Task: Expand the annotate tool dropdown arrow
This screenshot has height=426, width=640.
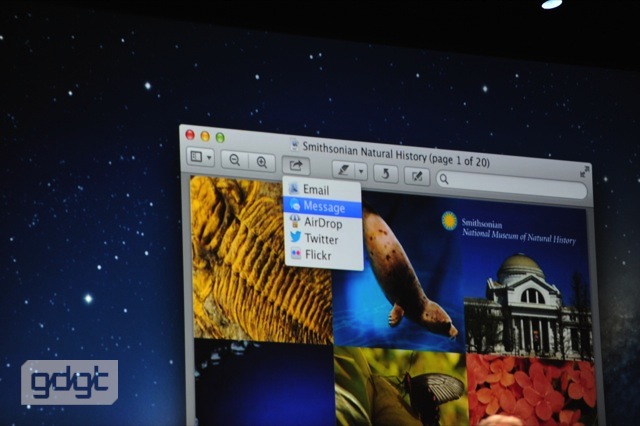Action: (x=361, y=171)
